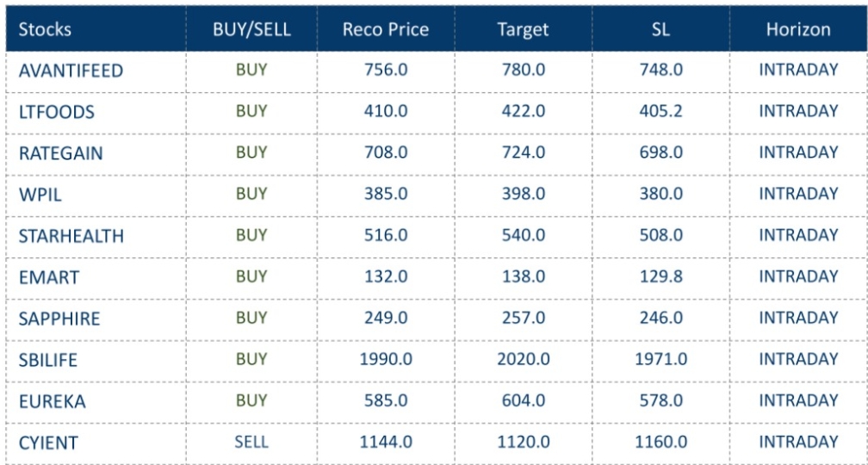868x465 pixels.
Task: Click the Stocks column header
Action: (x=45, y=29)
